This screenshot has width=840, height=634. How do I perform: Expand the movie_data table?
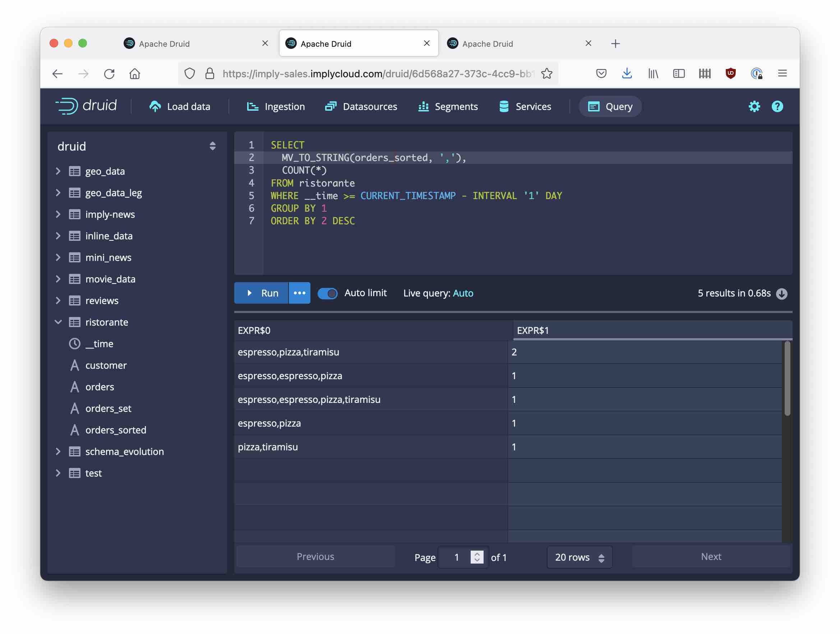click(x=58, y=279)
